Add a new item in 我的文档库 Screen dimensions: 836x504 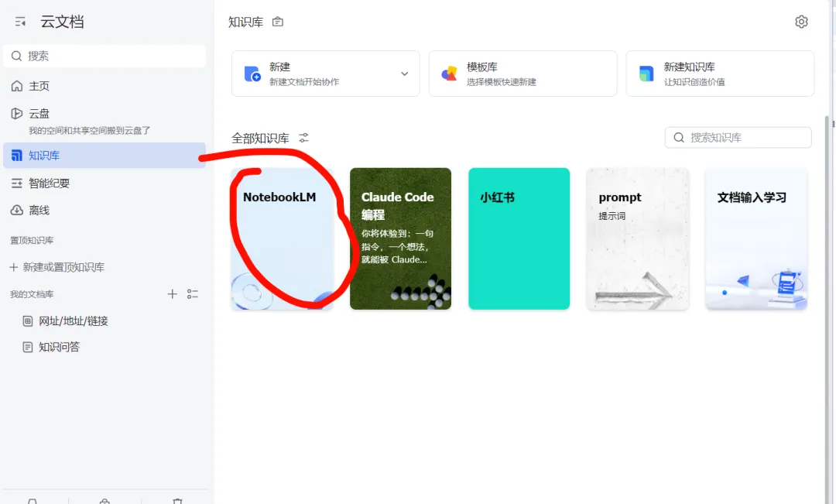click(x=172, y=294)
